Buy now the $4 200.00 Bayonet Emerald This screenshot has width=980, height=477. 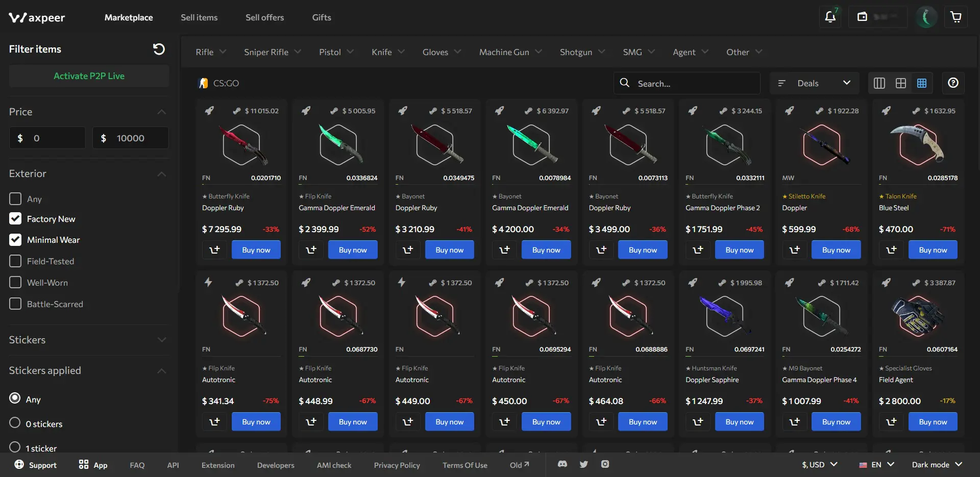[546, 250]
